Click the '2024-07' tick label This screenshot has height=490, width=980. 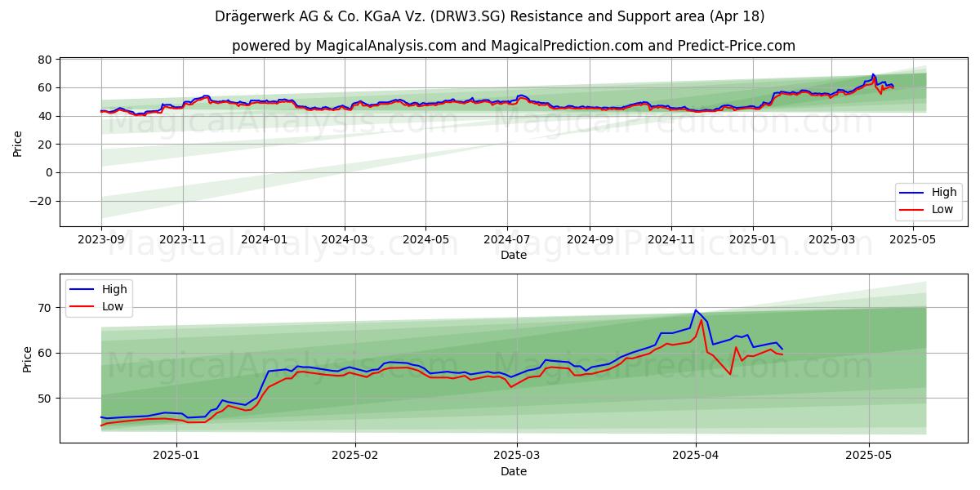(506, 240)
